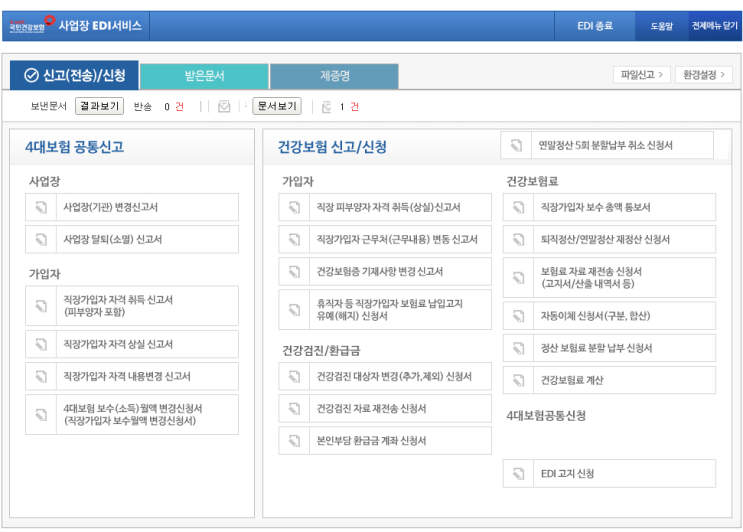Open 직장가입자 자격 취득 신고서 (피부양자 포함)

[x=132, y=306]
